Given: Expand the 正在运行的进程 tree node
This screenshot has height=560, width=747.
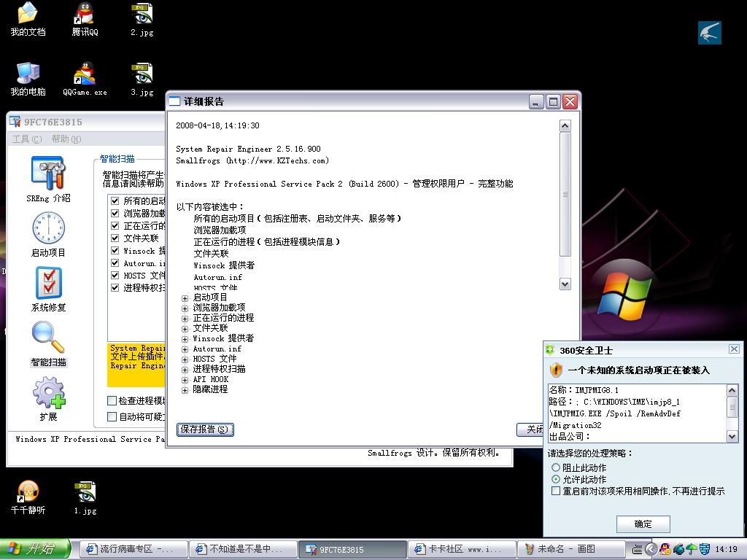Looking at the screenshot, I should pos(185,319).
